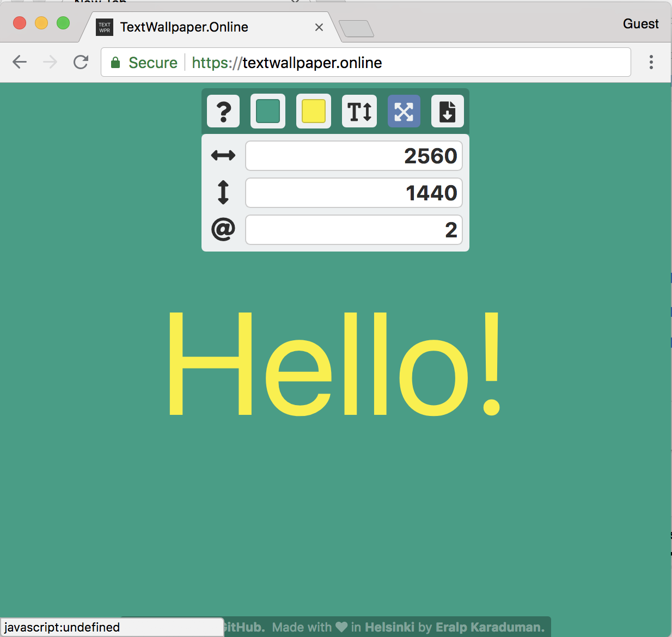Viewport: 672px width, 637px height.
Task: Edit the height field showing 1440
Action: pyautogui.click(x=354, y=193)
